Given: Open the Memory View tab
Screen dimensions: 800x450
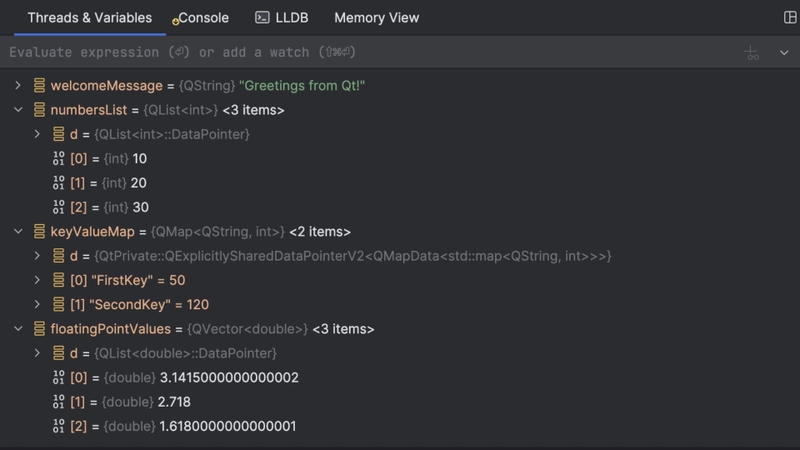Looking at the screenshot, I should coord(376,18).
